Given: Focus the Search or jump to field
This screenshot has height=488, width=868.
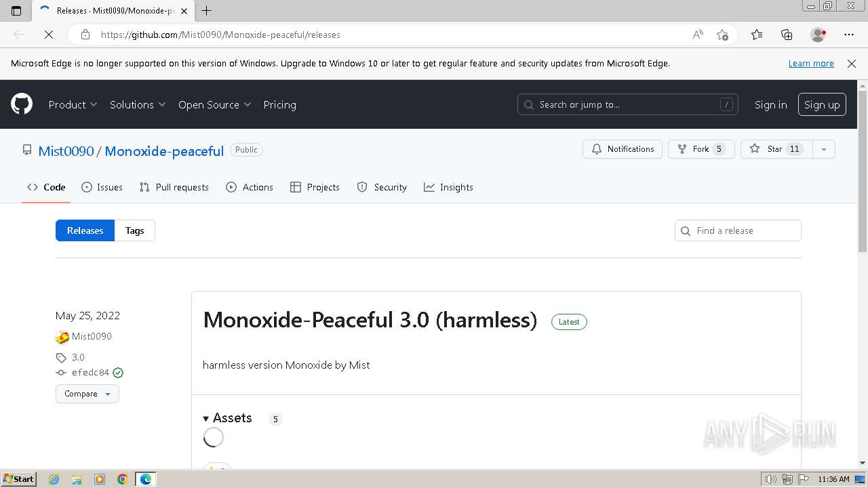Looking at the screenshot, I should click(x=627, y=104).
